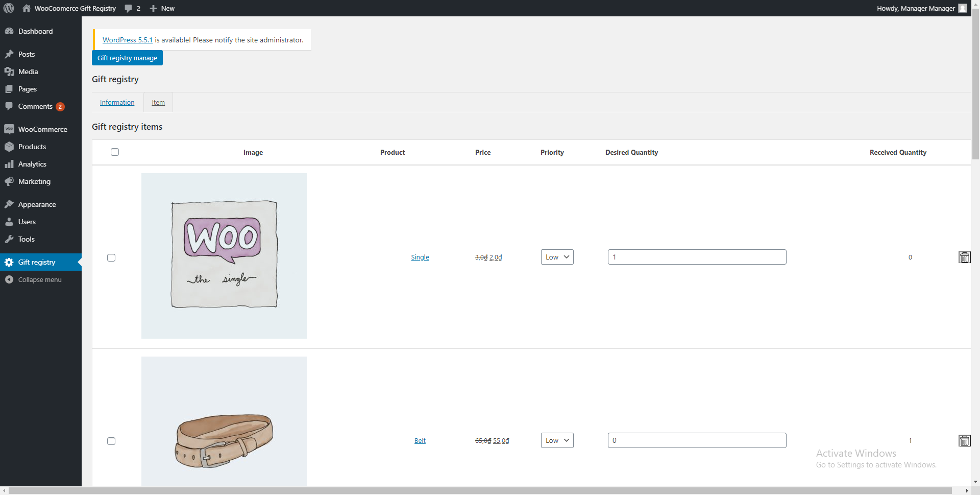Check the checkbox for Single product row
980x495 pixels.
[x=111, y=257]
